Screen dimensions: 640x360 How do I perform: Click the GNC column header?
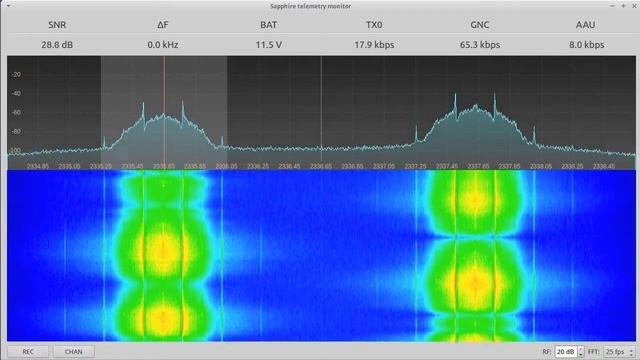(x=480, y=25)
